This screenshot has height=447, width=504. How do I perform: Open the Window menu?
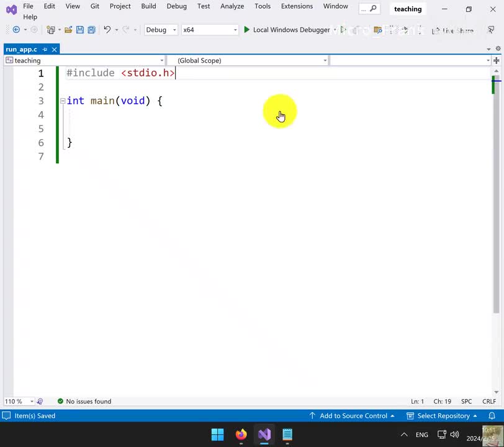coord(335,6)
